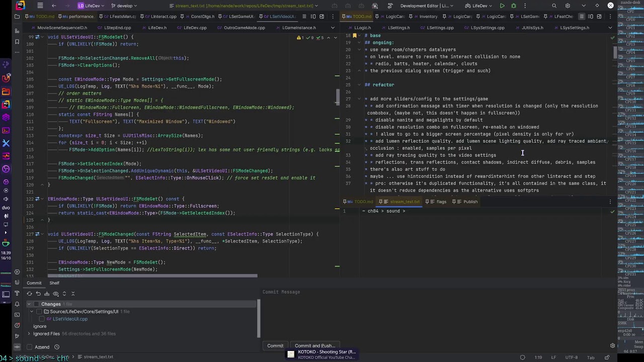Switch to the LSetVideoUI tab

click(278, 17)
